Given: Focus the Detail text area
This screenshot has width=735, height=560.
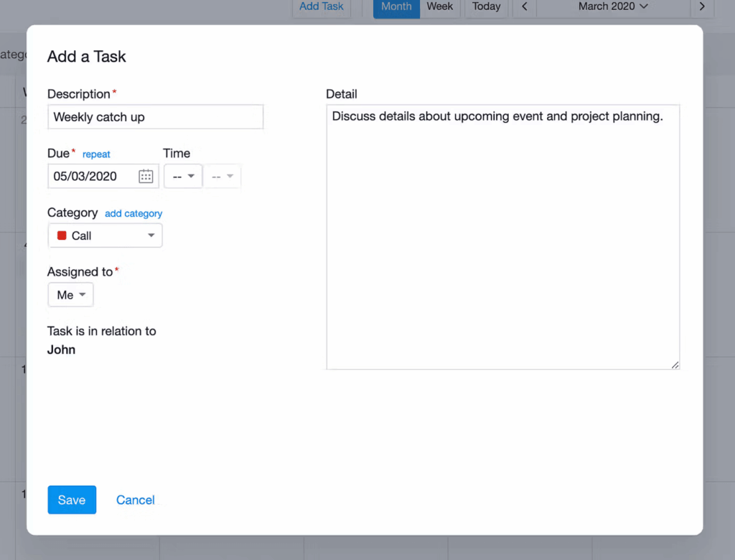Looking at the screenshot, I should pos(502,237).
